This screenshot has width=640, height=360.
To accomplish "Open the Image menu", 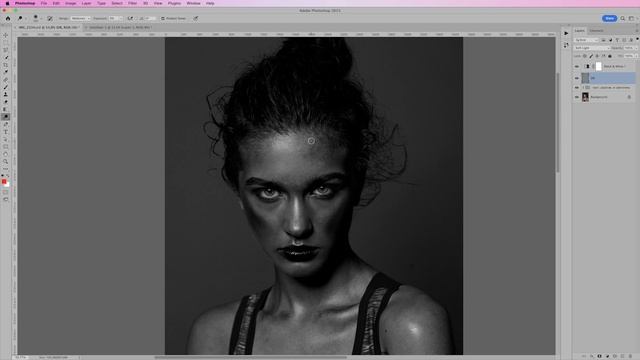I will [71, 3].
